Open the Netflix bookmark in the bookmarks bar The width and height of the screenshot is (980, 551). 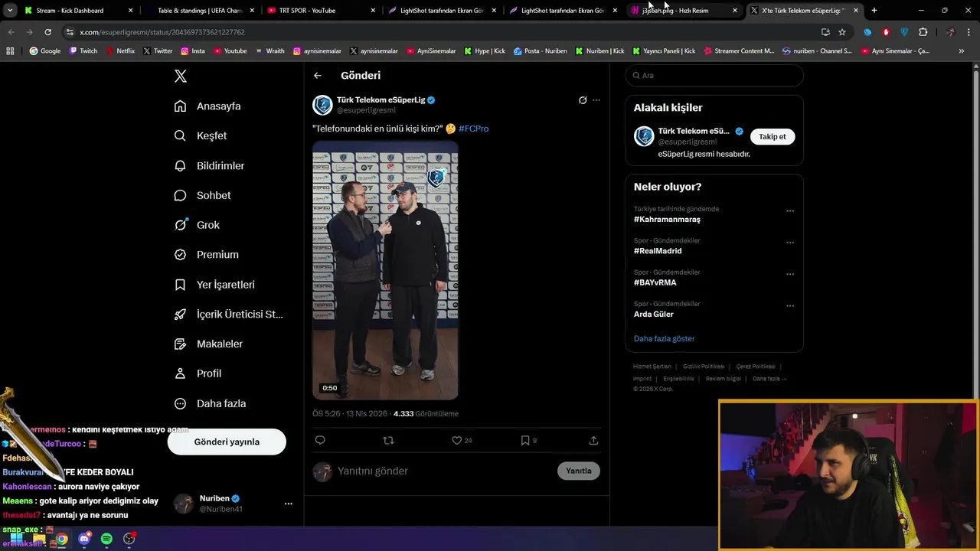(119, 51)
